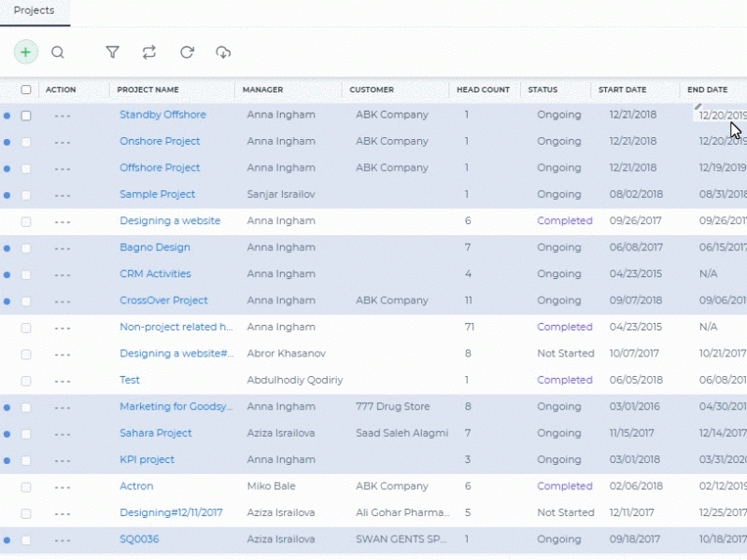Open the Sahara Project link
Image resolution: width=747 pixels, height=560 pixels.
[155, 433]
